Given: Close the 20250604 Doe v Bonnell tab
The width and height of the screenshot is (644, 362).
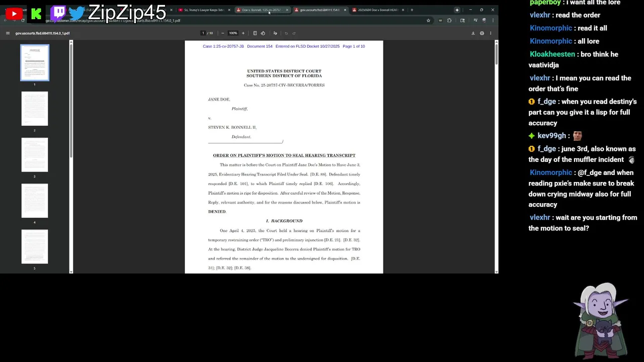Looking at the screenshot, I should (x=403, y=10).
